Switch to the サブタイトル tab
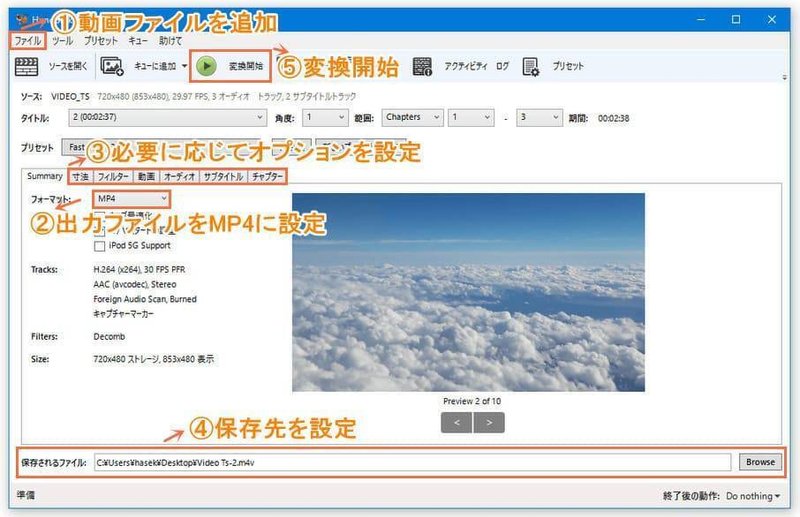This screenshot has height=517, width=800. point(223,177)
